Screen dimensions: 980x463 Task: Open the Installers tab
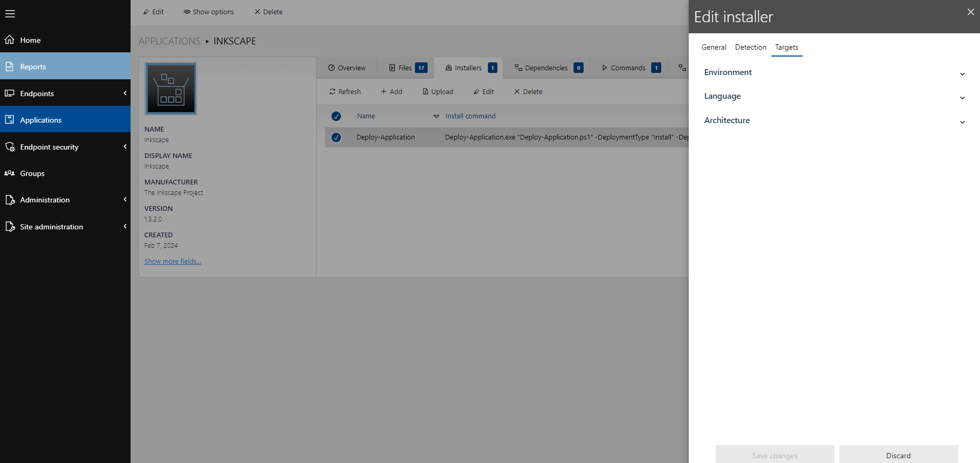click(468, 68)
